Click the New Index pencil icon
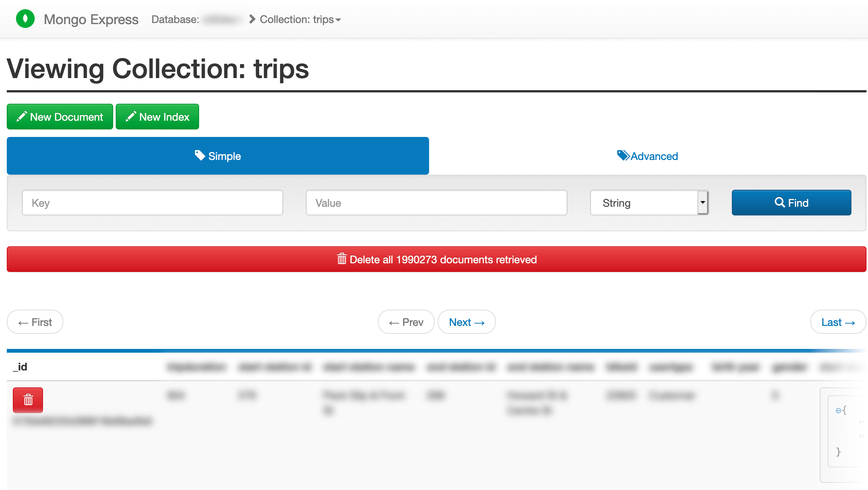This screenshot has height=490, width=868. tap(130, 116)
